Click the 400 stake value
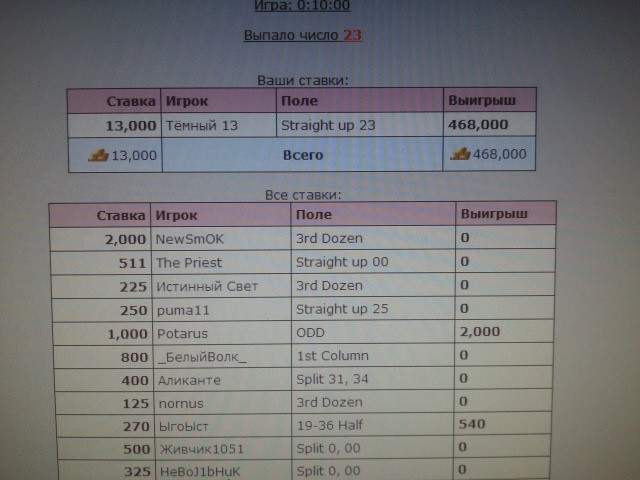 (135, 381)
